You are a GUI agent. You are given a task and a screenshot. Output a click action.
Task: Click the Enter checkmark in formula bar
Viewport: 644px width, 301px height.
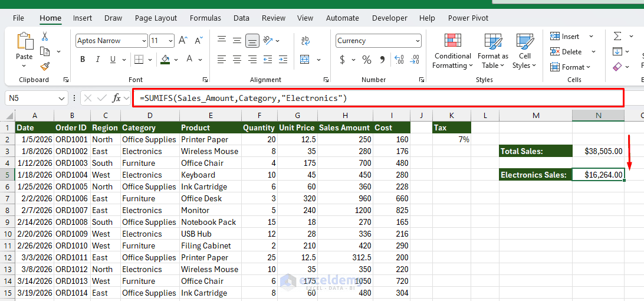[101, 99]
